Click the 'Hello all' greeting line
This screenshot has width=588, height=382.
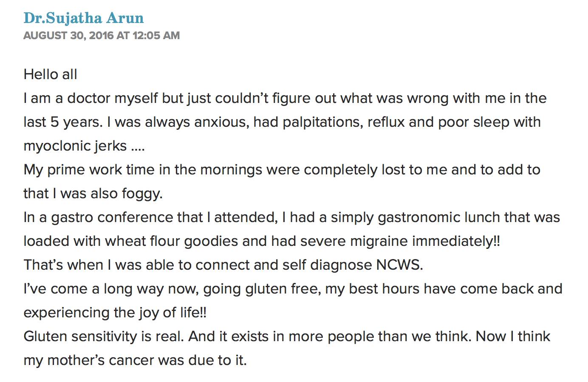50,74
